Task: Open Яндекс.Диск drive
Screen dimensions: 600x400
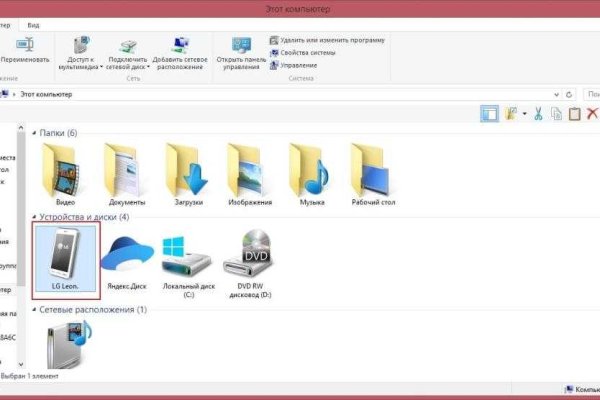Action: (125, 260)
